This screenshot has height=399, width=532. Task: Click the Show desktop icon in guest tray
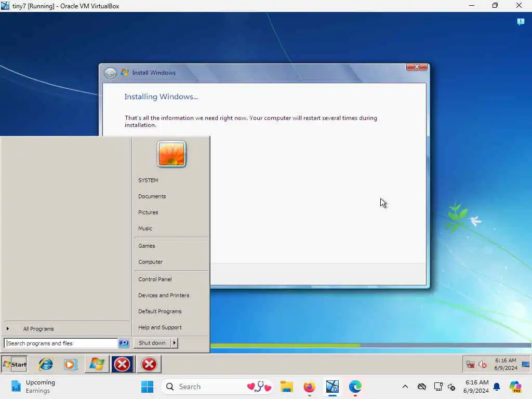[x=526, y=364]
